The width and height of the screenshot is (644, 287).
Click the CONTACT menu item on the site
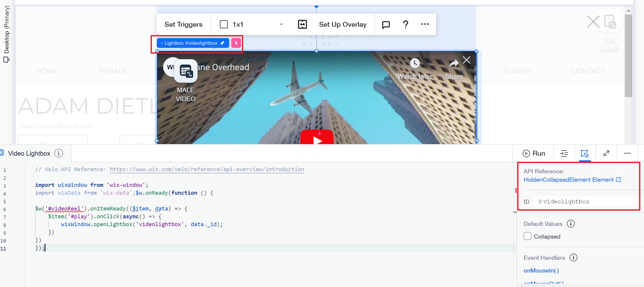[588, 71]
